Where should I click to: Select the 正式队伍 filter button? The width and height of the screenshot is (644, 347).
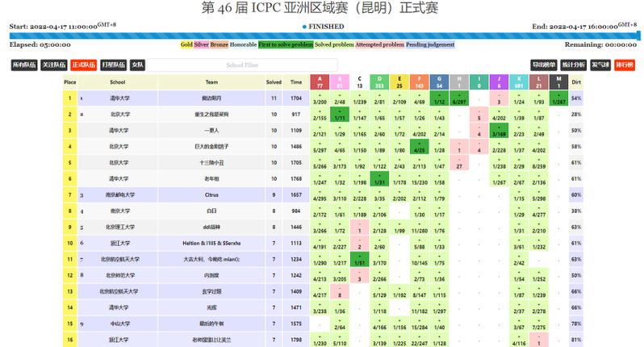tap(83, 64)
